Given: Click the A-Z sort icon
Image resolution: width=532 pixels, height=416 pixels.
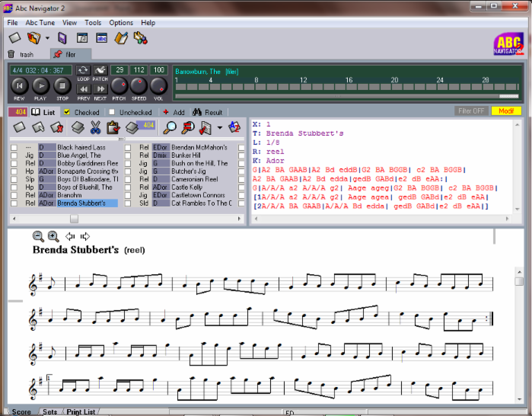Looking at the screenshot, I should tap(234, 127).
